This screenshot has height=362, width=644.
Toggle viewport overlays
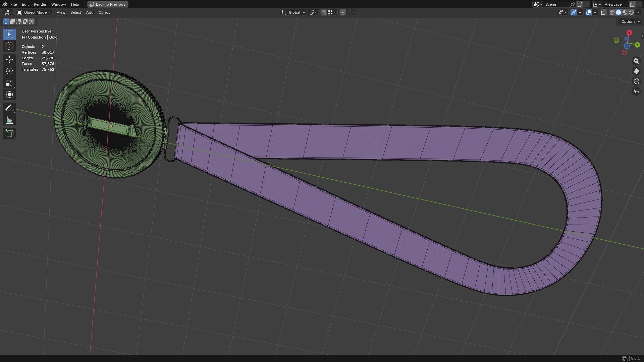(589, 12)
